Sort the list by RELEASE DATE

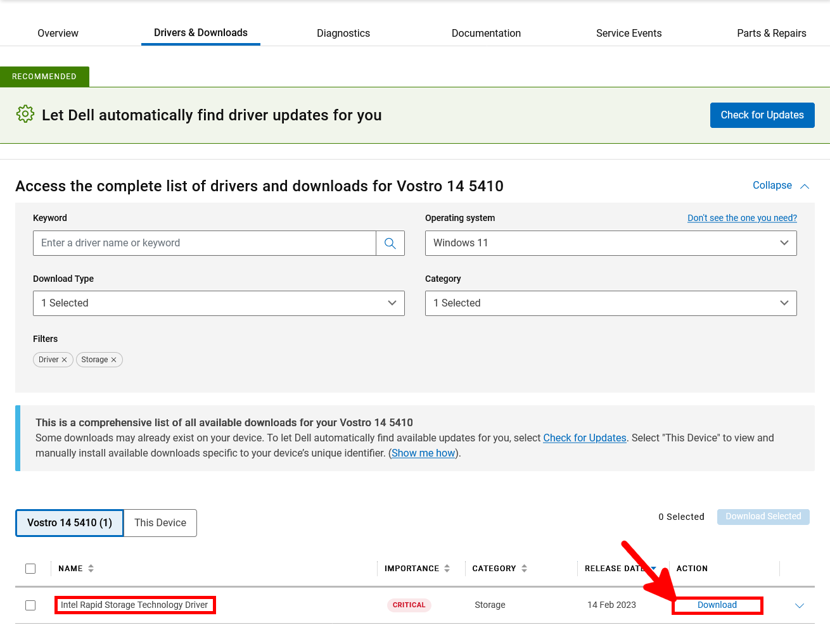pyautogui.click(x=653, y=568)
